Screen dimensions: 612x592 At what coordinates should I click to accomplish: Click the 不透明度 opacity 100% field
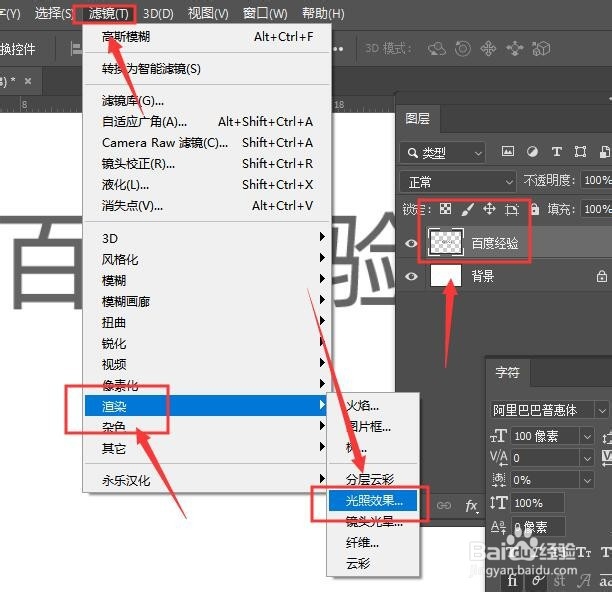pyautogui.click(x=596, y=180)
